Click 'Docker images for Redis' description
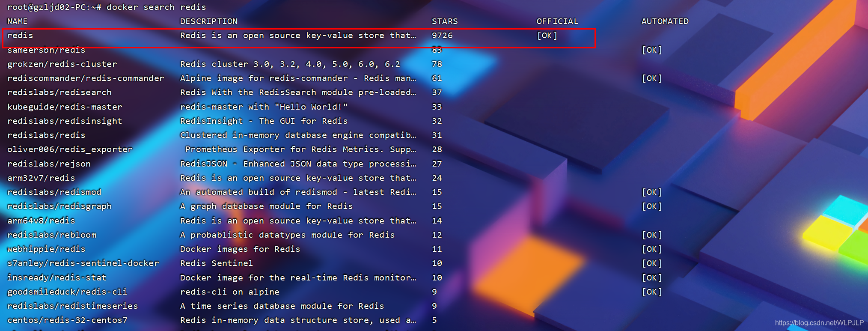Image resolution: width=868 pixels, height=331 pixels. click(240, 249)
